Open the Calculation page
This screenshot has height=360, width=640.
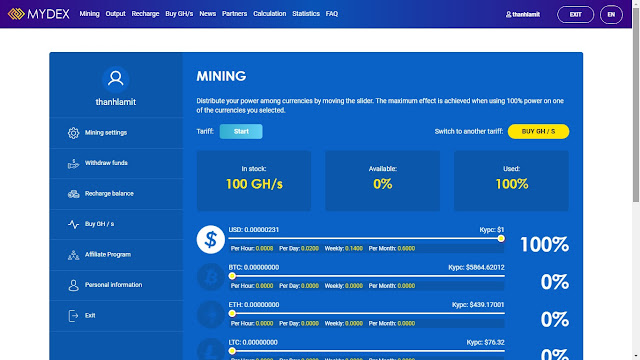click(x=269, y=14)
